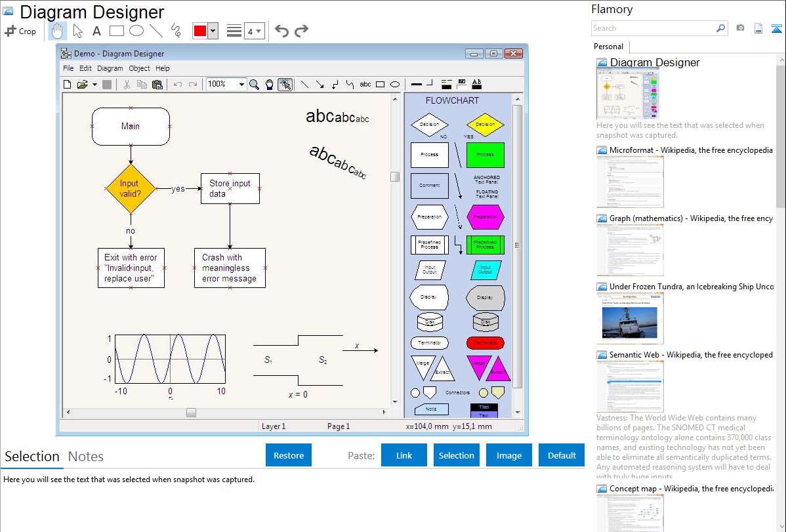Redo the annotation with curved arrow
Image resolution: width=786 pixels, height=532 pixels.
301,31
